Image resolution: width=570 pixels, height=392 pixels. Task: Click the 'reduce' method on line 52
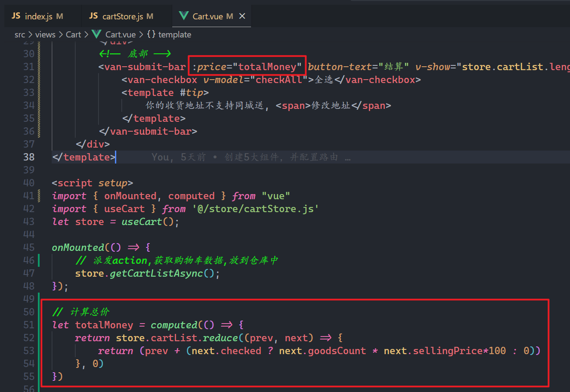[x=220, y=338]
